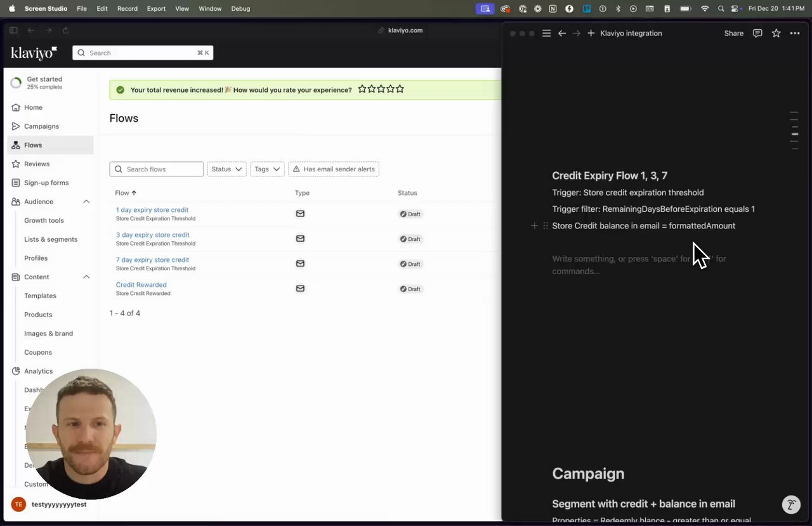
Task: Collapse the Audience section
Action: point(86,202)
